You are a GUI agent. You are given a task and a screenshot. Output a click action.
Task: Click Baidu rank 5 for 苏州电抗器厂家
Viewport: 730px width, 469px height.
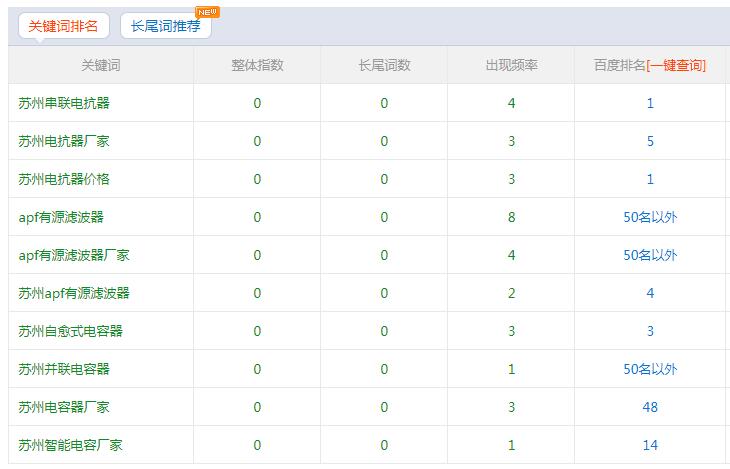click(650, 141)
